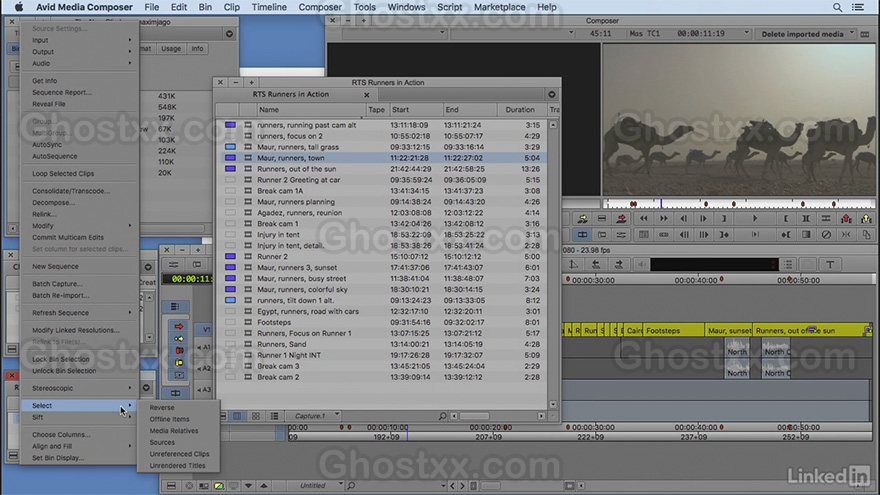Switch bin to Text view
The image size is (880, 495).
[237, 416]
